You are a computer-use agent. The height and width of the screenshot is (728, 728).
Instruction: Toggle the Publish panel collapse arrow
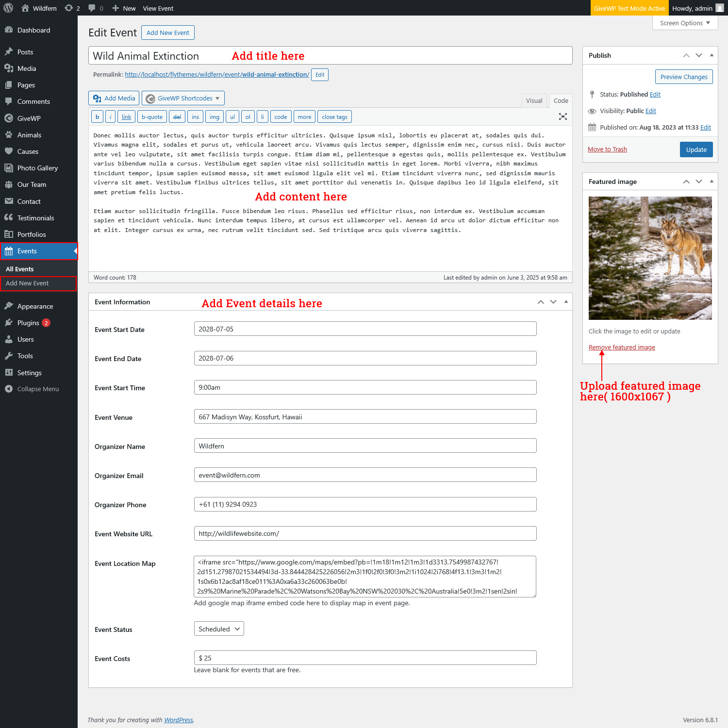click(711, 55)
